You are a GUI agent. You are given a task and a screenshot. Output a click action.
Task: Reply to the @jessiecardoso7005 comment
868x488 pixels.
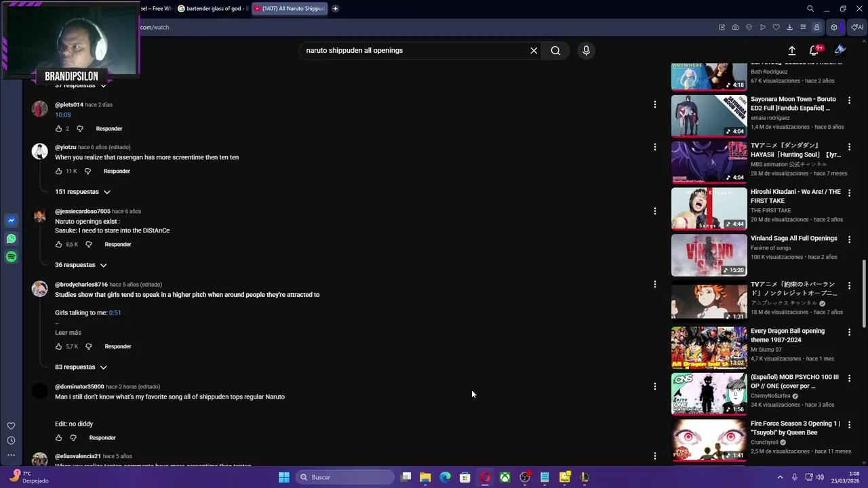[x=118, y=245]
